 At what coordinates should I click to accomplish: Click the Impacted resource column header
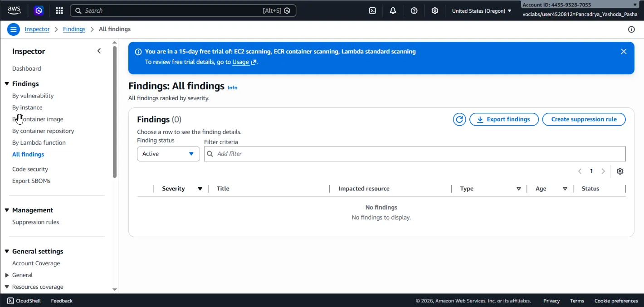click(364, 189)
